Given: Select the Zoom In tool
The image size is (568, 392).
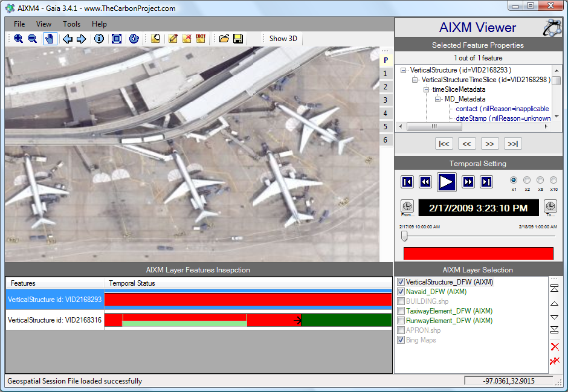Looking at the screenshot, I should (x=18, y=39).
